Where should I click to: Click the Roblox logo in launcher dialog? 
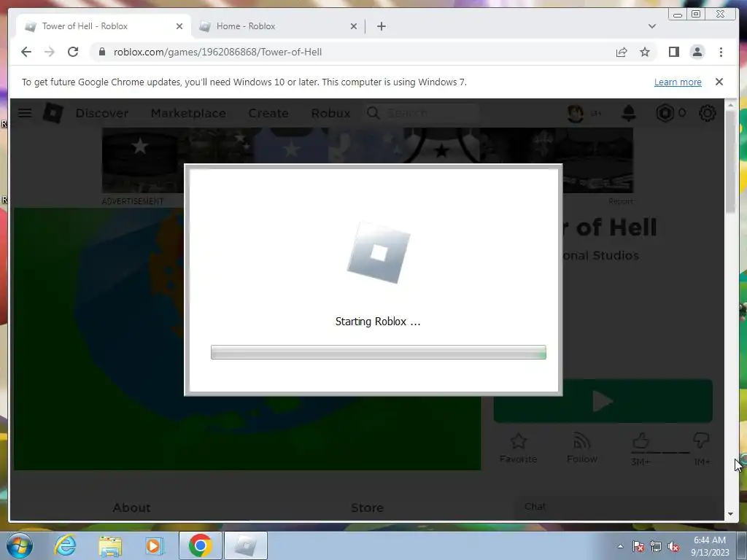pos(379,253)
